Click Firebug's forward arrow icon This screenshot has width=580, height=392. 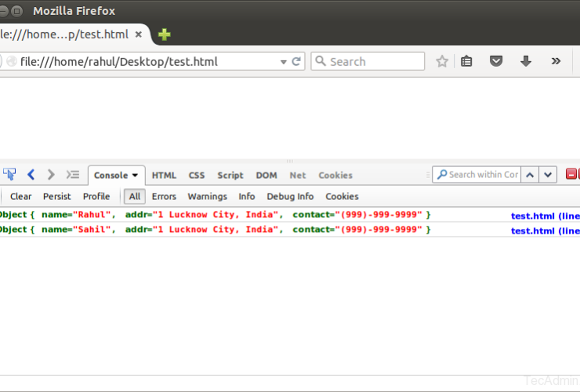[x=51, y=175]
